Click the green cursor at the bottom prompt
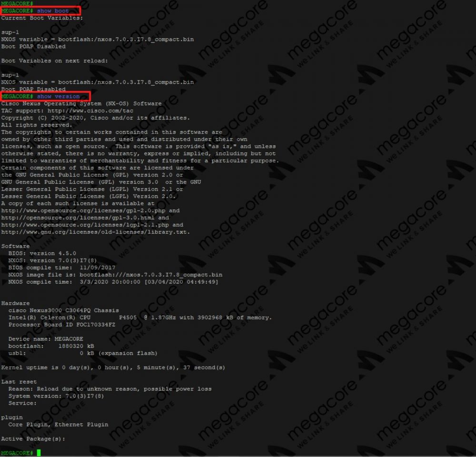 click(39, 453)
